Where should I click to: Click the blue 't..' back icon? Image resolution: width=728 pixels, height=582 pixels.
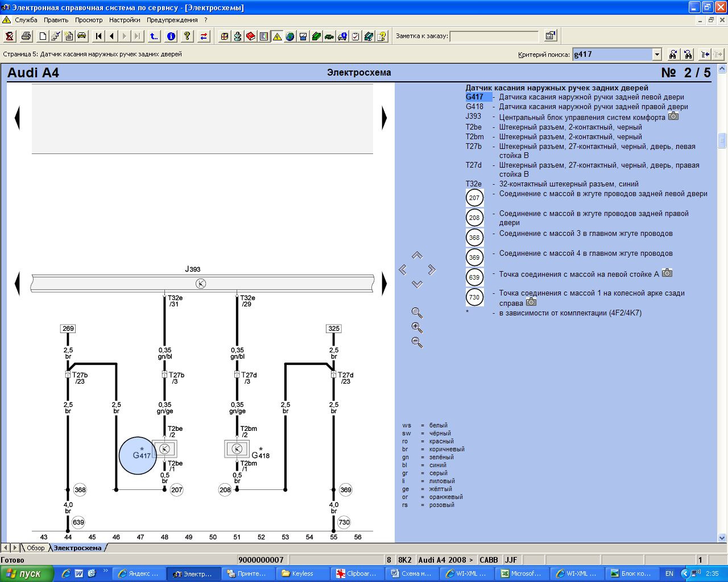(154, 36)
